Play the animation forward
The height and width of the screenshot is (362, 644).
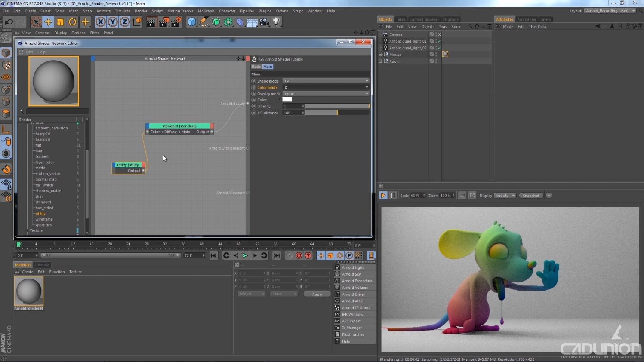245,256
